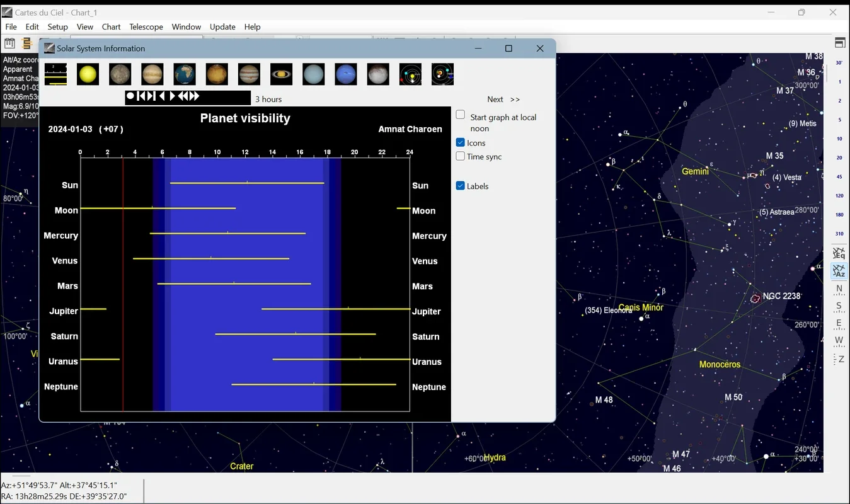Open the planet visibility graph icon
850x504 pixels.
(55, 74)
